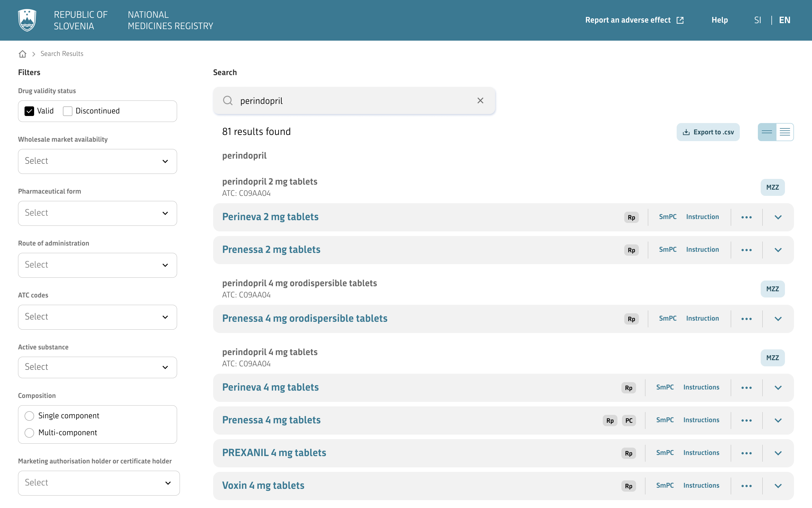Click into the perindopril search field
The image size is (812, 508).
tap(354, 101)
